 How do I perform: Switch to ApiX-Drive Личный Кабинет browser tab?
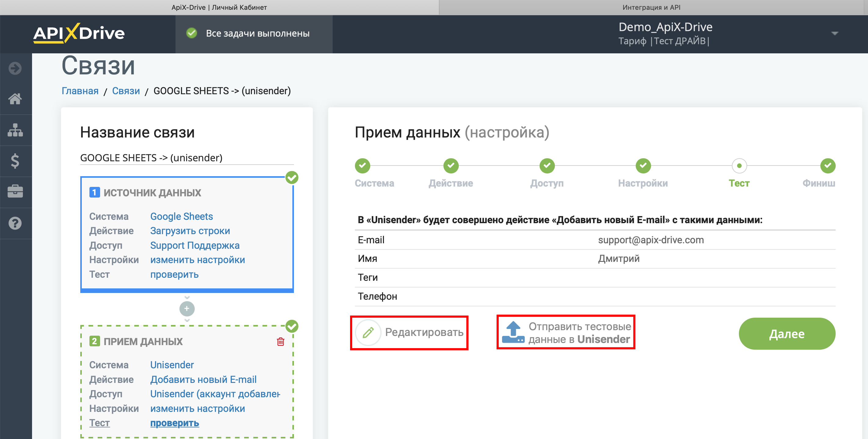[219, 7]
